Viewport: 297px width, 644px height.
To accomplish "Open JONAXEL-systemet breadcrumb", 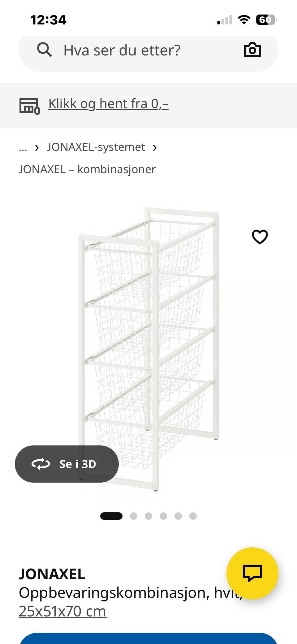I will tap(96, 147).
